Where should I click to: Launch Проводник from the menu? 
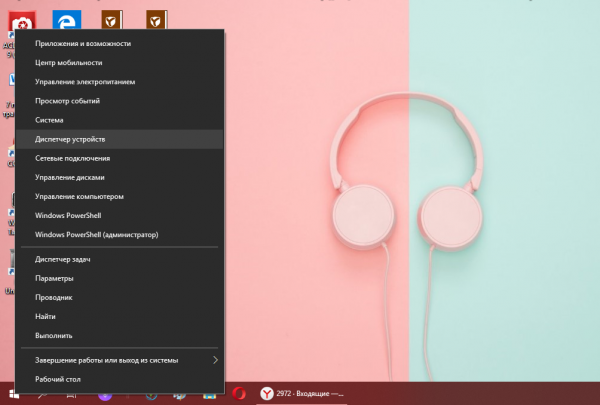[119, 297]
